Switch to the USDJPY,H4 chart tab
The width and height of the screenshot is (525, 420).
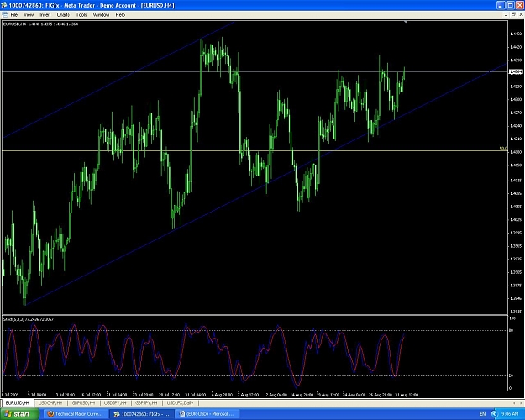[x=115, y=402]
